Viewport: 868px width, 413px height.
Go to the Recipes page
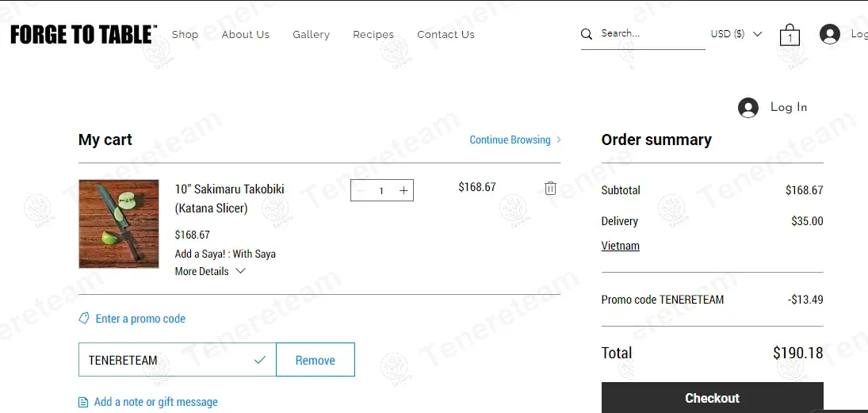click(x=373, y=34)
